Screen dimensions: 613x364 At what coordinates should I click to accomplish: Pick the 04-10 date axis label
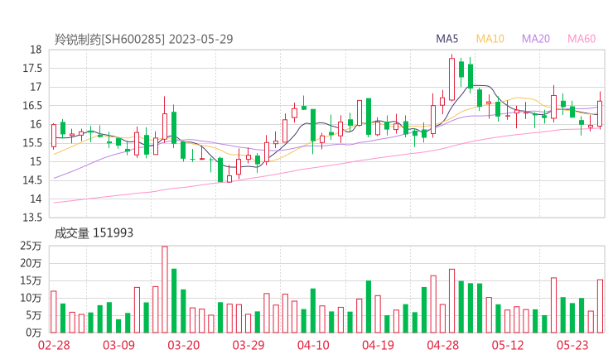tap(313, 345)
